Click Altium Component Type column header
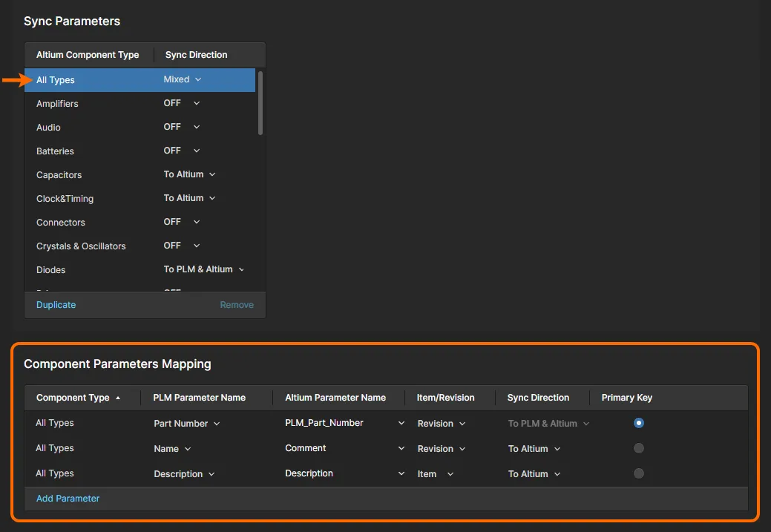 (x=88, y=55)
